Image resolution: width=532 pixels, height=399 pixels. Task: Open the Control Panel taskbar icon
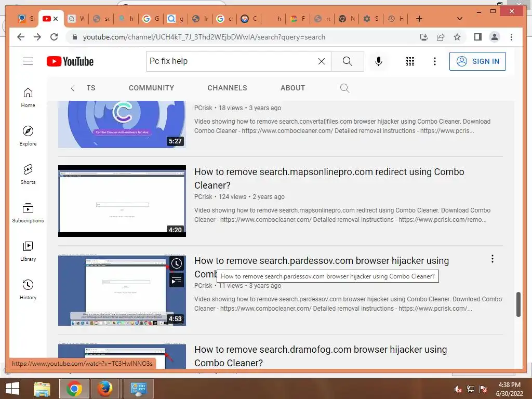coord(138,389)
